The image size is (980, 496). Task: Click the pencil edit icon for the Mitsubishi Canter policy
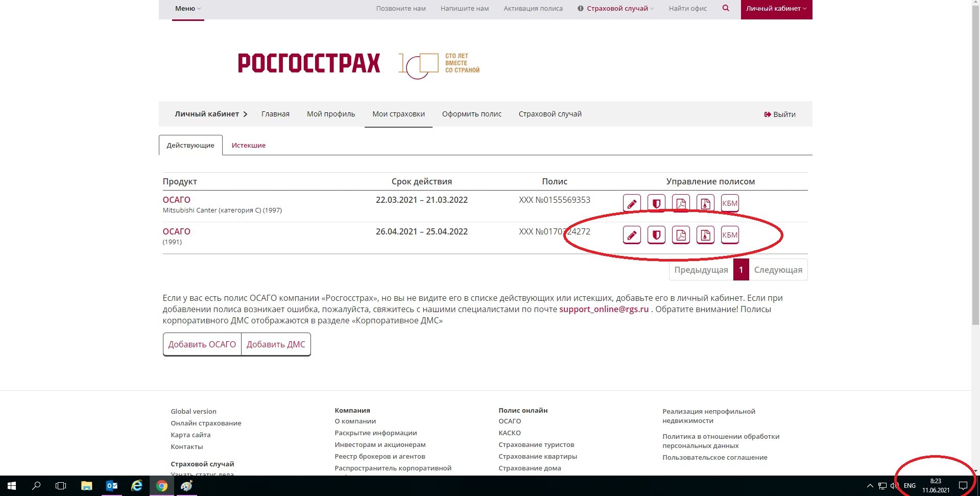point(632,203)
